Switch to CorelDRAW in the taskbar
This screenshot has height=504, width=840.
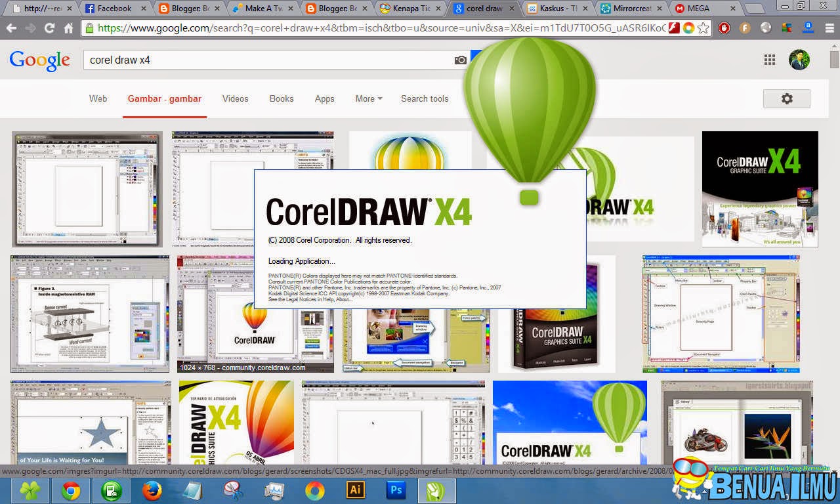coord(436,491)
